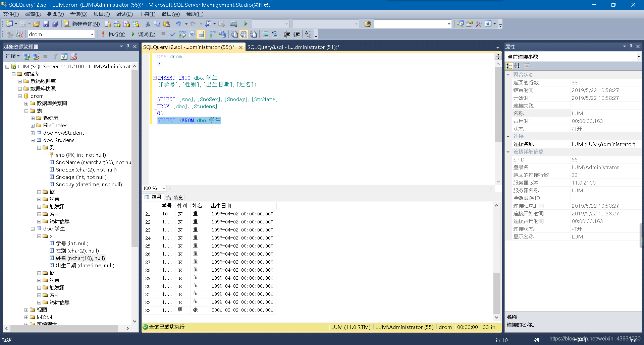Click the connect Object Explorer icon
The height and width of the screenshot is (345, 644).
click(27, 56)
